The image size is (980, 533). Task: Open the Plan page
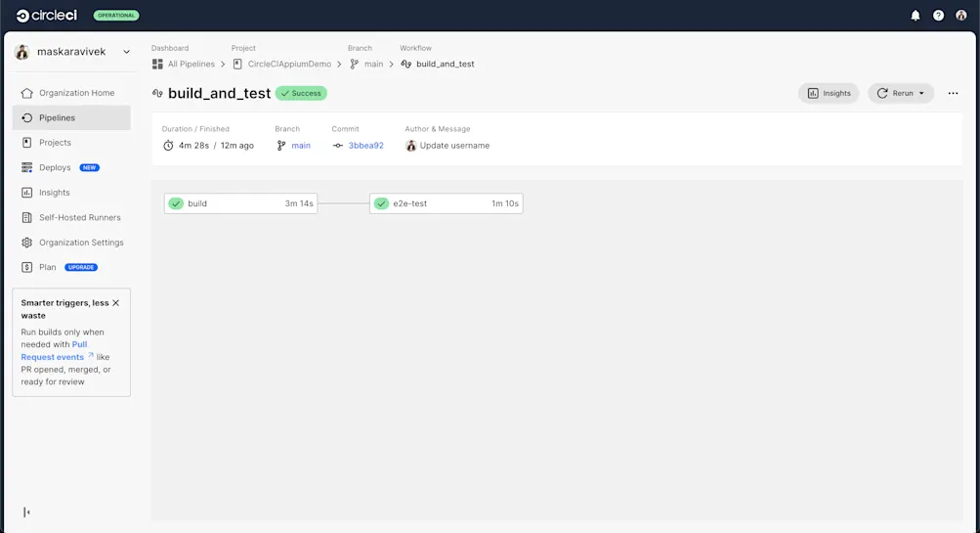(71, 267)
